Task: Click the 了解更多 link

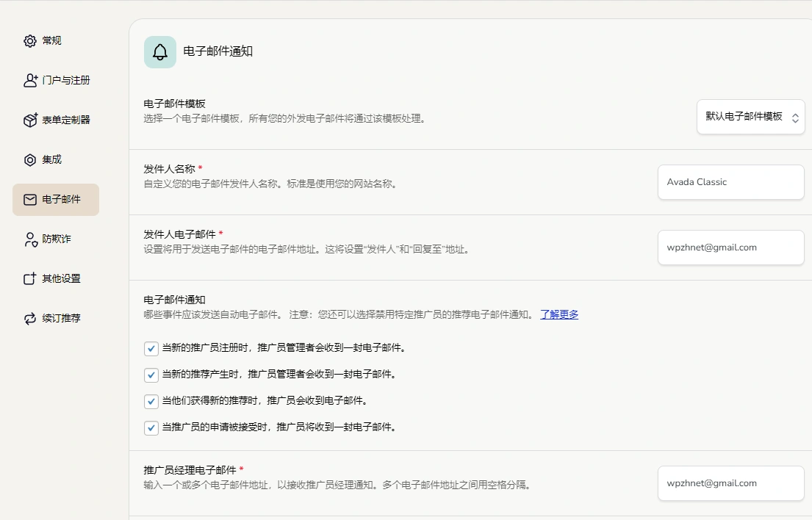Action: coord(558,314)
